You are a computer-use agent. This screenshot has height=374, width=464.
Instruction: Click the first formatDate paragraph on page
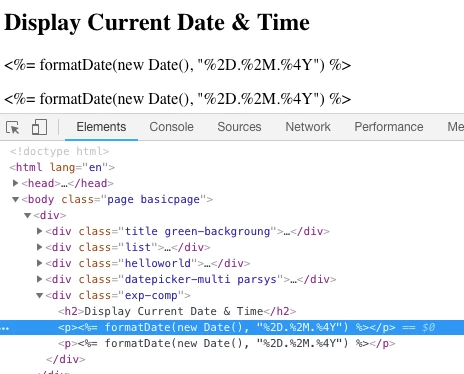coord(178,65)
